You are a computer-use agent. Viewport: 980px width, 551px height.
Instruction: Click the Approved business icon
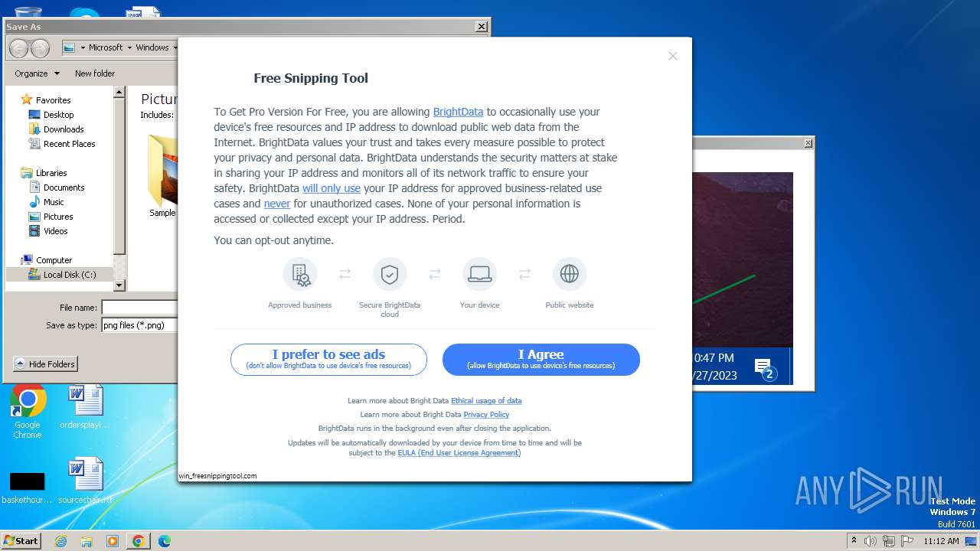[x=300, y=274]
